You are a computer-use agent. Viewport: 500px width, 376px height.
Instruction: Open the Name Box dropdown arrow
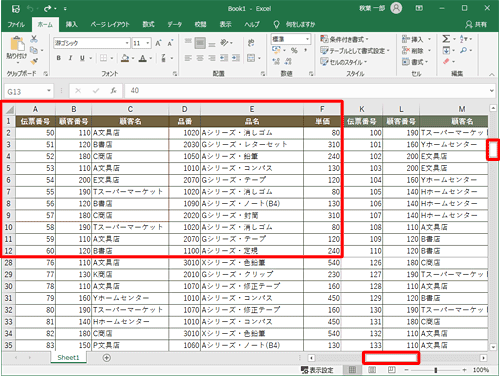pos(49,91)
